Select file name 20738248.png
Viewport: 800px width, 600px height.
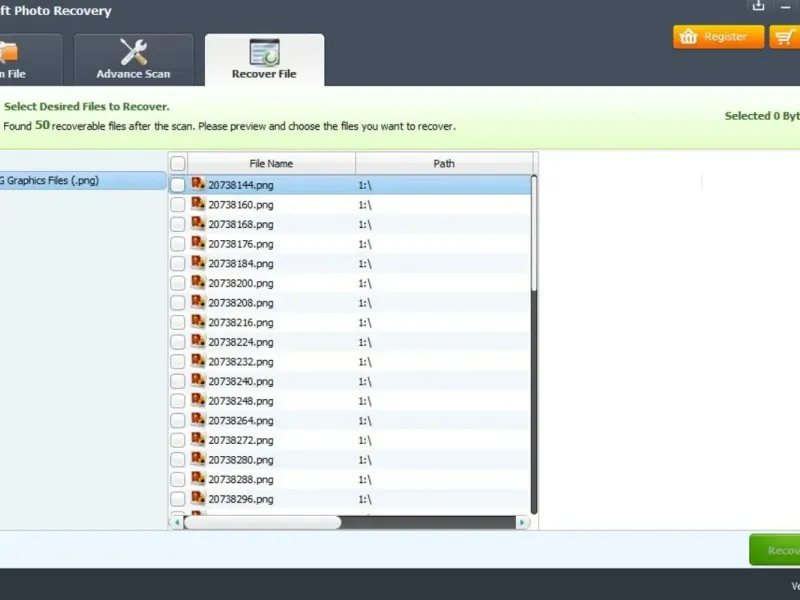(x=241, y=402)
